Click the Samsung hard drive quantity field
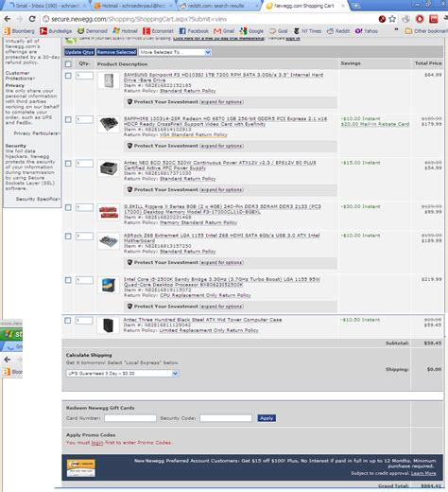Viewport: 448px width, 492px height. [x=84, y=76]
